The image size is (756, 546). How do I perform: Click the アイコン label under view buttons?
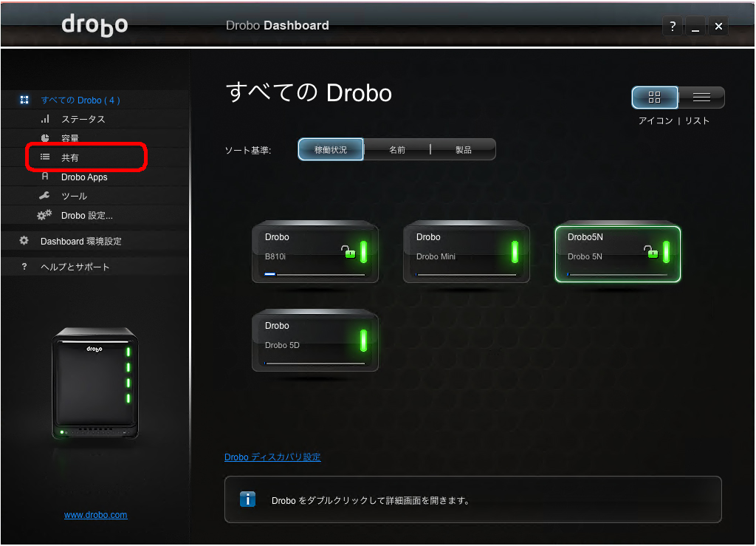coord(656,120)
